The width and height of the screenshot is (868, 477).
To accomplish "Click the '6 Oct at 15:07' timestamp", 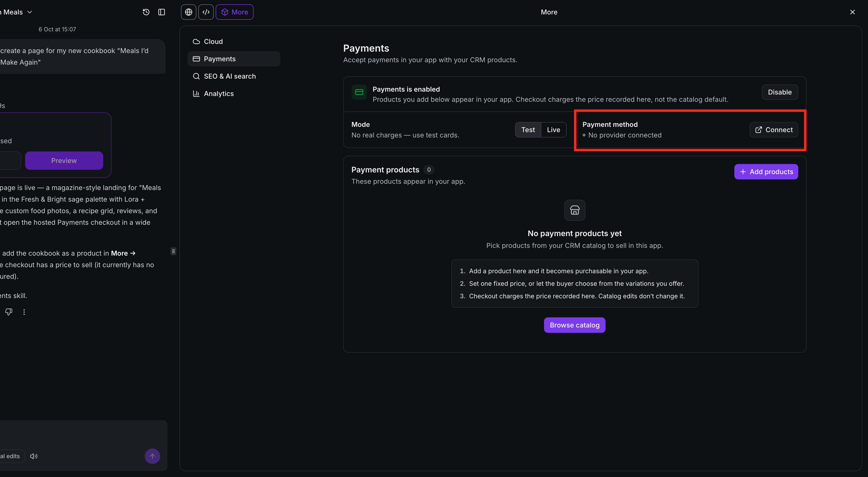I will (57, 29).
